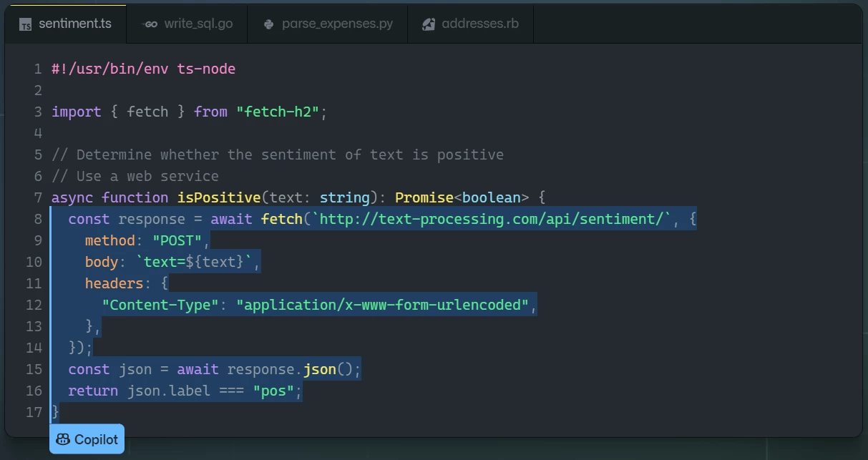Click the Go chain-link icon on write_sql.go tab
This screenshot has height=460, width=868.
150,23
